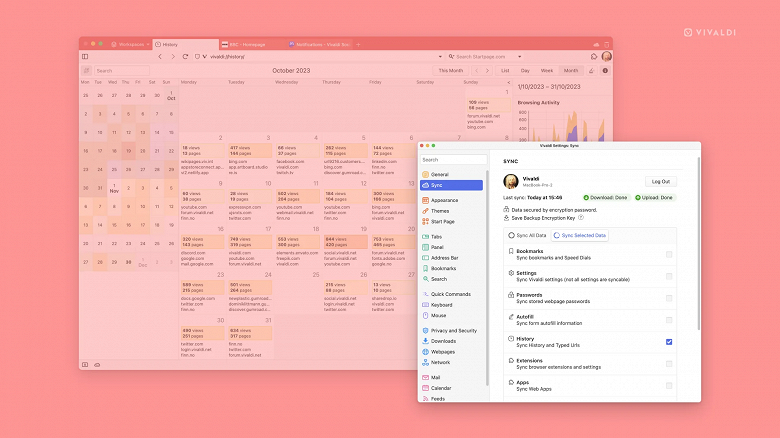Click the Vivaldi account avatar in Sync
780x438 pixels.
[x=511, y=182]
